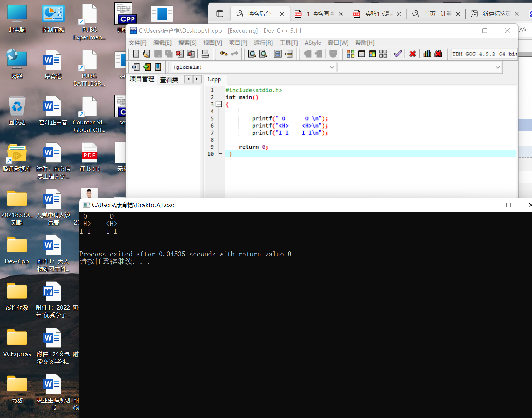
Task: Click the Goto Function toolbar icon
Action: click(x=278, y=54)
